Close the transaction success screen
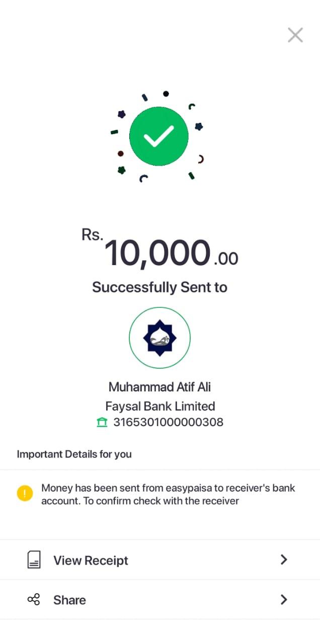The height and width of the screenshot is (644, 320). pyautogui.click(x=295, y=35)
